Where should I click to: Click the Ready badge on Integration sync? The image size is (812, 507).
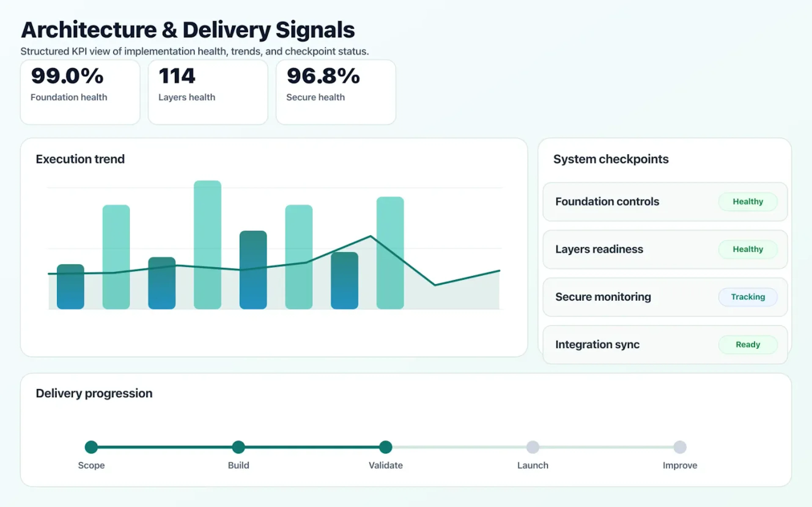coord(748,344)
